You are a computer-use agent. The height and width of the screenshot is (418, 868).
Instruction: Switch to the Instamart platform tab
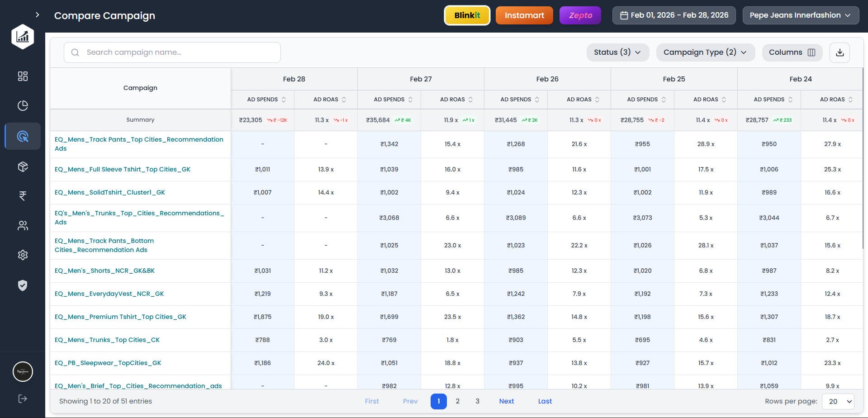524,15
